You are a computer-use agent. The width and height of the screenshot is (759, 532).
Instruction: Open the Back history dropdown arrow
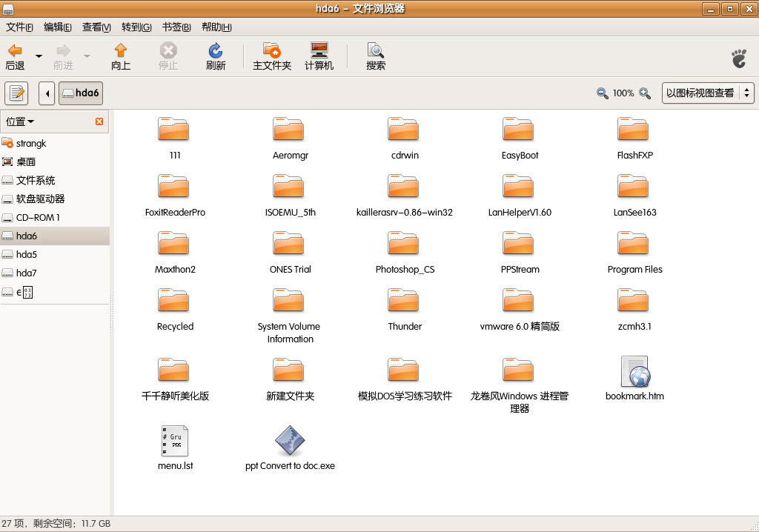point(39,56)
